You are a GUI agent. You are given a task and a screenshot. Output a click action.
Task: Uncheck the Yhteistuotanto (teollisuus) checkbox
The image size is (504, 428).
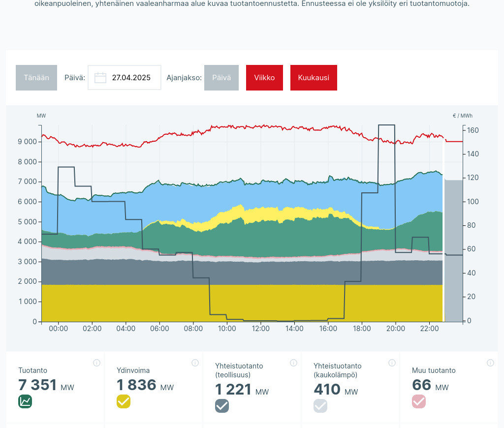pyautogui.click(x=222, y=406)
